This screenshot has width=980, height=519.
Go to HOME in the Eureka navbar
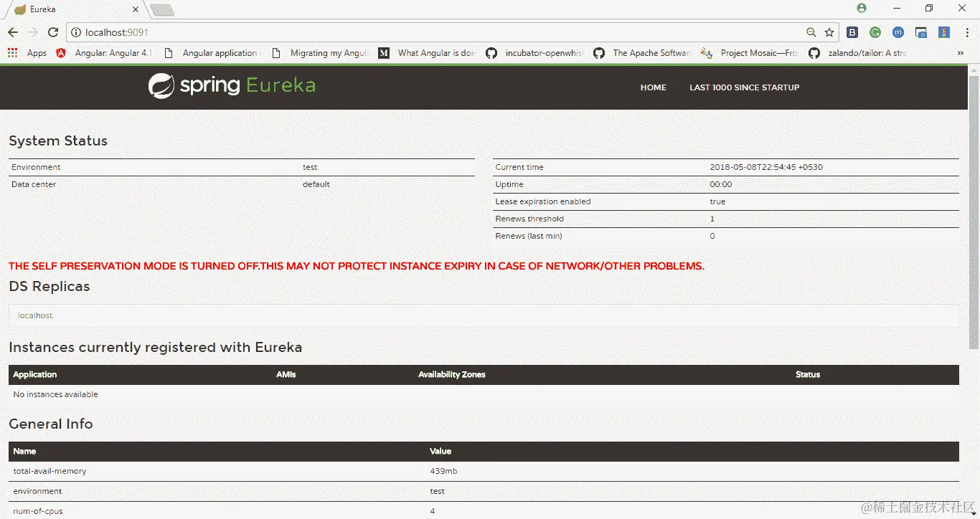[x=654, y=87]
